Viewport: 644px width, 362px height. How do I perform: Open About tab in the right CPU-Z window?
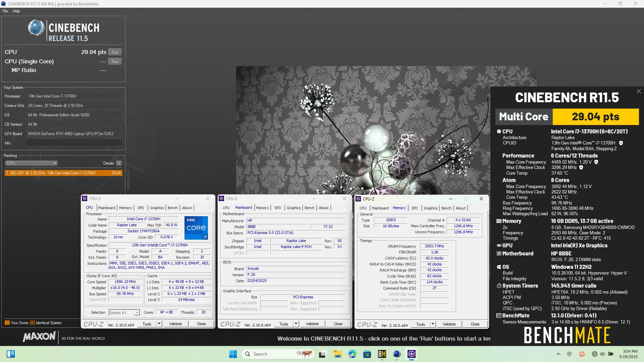[x=460, y=208]
